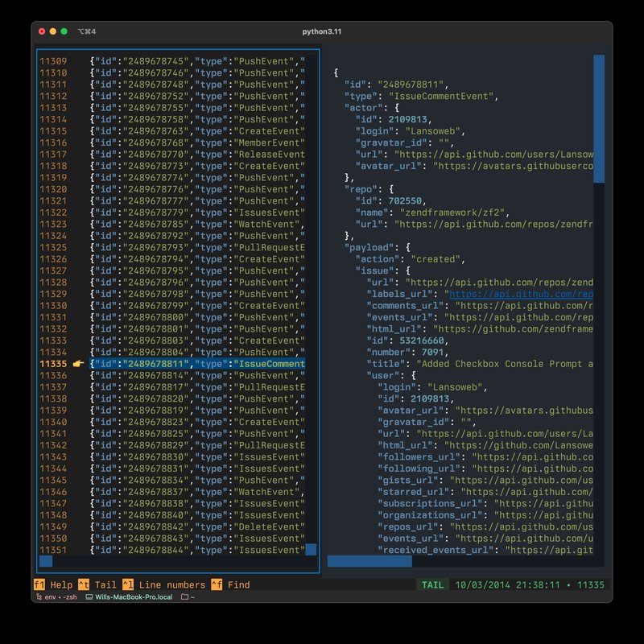
Task: Click the ^t key badge for Tail
Action: coord(83,585)
